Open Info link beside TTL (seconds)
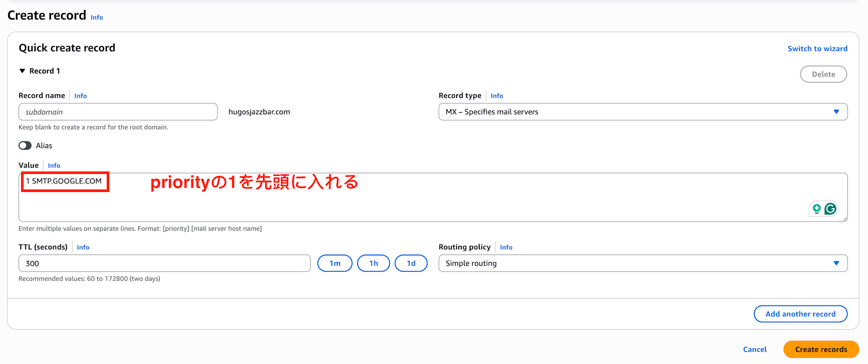The height and width of the screenshot is (364, 868). click(83, 247)
